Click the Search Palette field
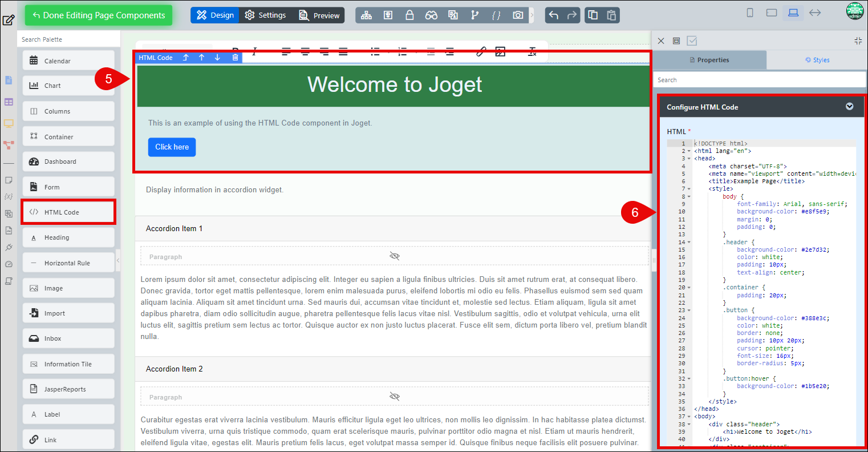This screenshot has height=452, width=868. (69, 39)
